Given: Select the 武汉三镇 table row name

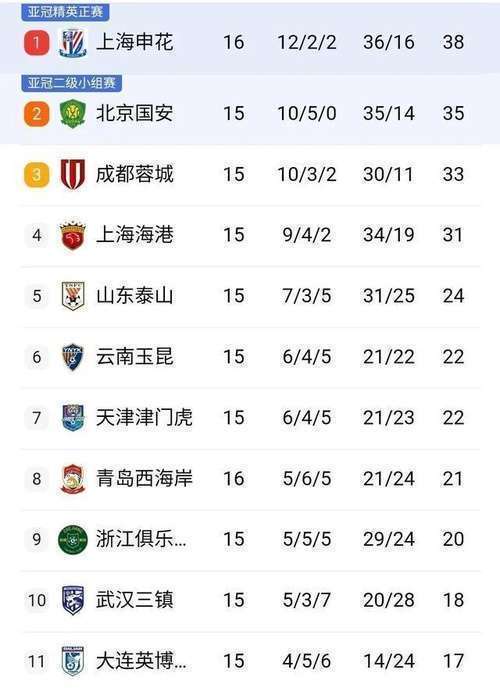Looking at the screenshot, I should point(134,600).
